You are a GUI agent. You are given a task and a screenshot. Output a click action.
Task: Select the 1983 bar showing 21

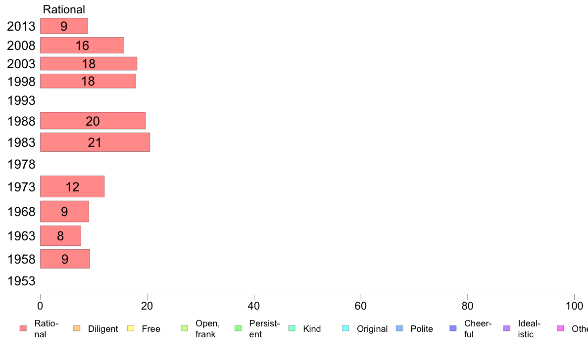tap(95, 142)
